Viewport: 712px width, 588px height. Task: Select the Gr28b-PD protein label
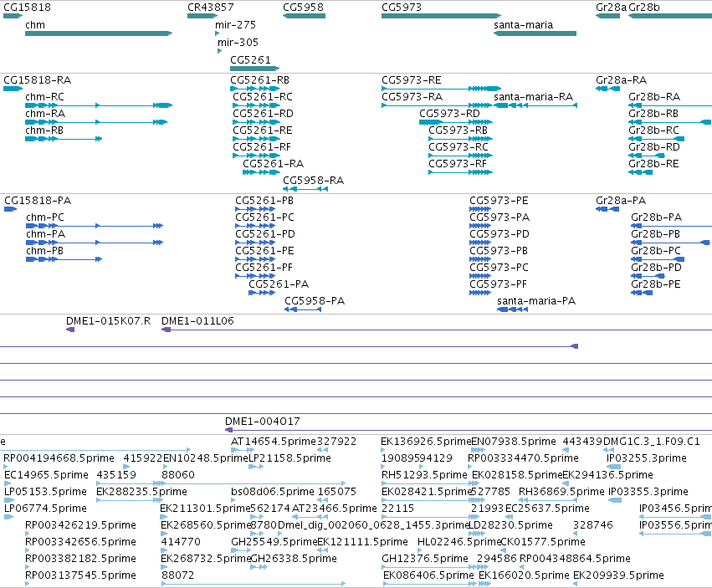(x=656, y=268)
